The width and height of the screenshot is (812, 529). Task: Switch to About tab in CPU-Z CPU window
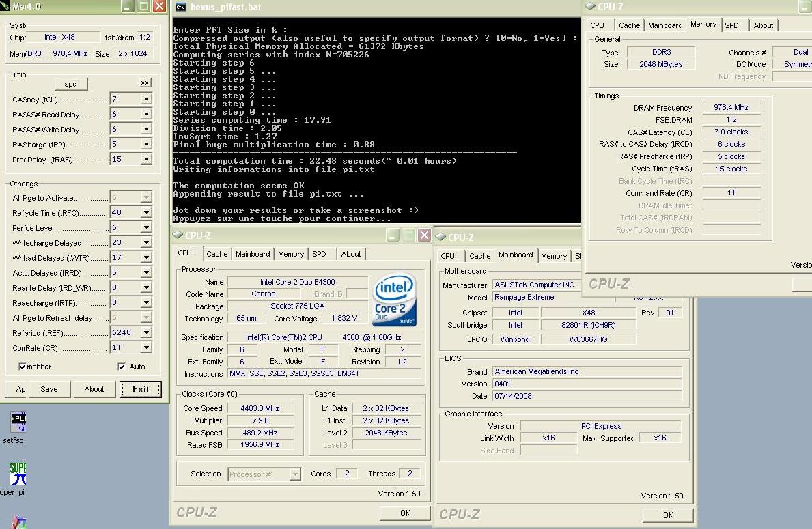pyautogui.click(x=350, y=254)
